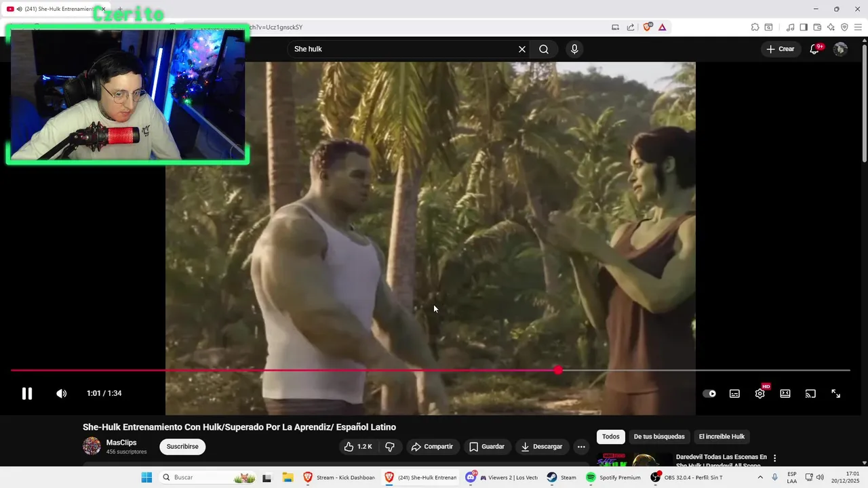
Task: Enter fullscreen mode
Action: click(x=835, y=393)
